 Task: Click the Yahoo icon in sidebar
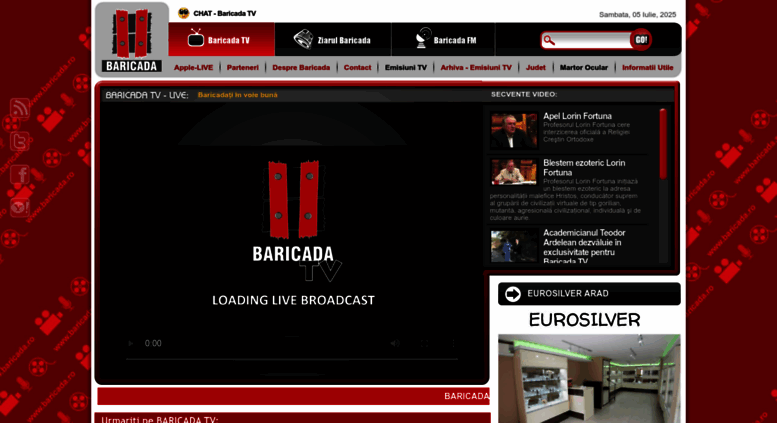(20, 207)
